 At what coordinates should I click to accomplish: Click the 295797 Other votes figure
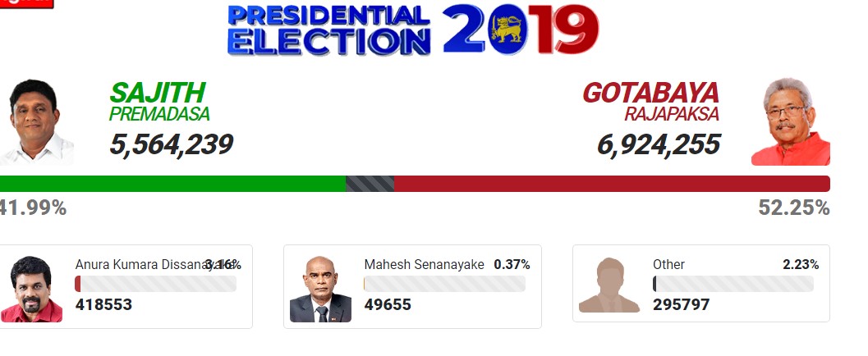click(x=681, y=305)
